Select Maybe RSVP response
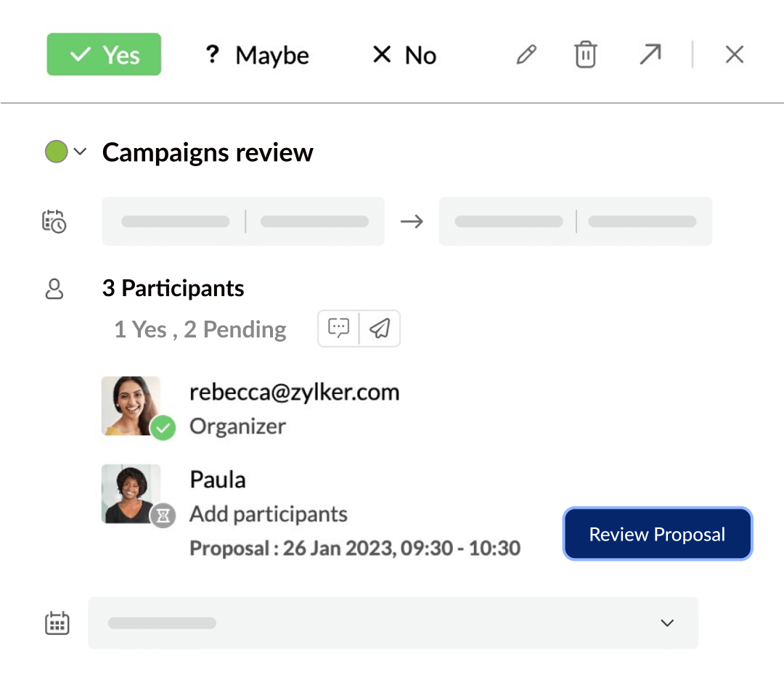Image resolution: width=784 pixels, height=690 pixels. pyautogui.click(x=257, y=55)
